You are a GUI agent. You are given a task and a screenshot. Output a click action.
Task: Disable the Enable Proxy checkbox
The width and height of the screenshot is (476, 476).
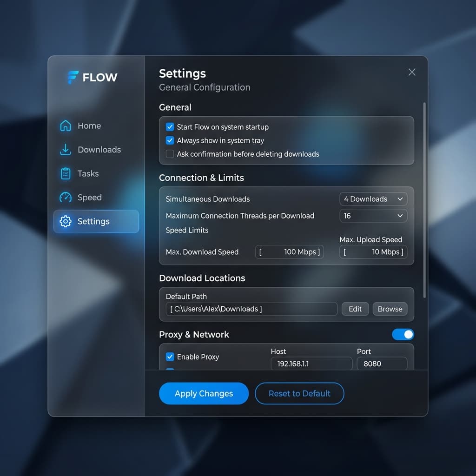(170, 357)
